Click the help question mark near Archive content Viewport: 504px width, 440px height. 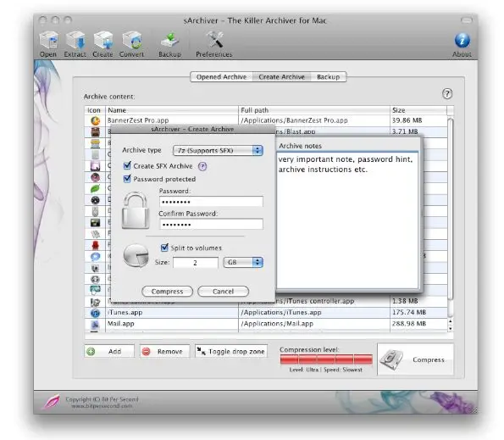pos(447,94)
